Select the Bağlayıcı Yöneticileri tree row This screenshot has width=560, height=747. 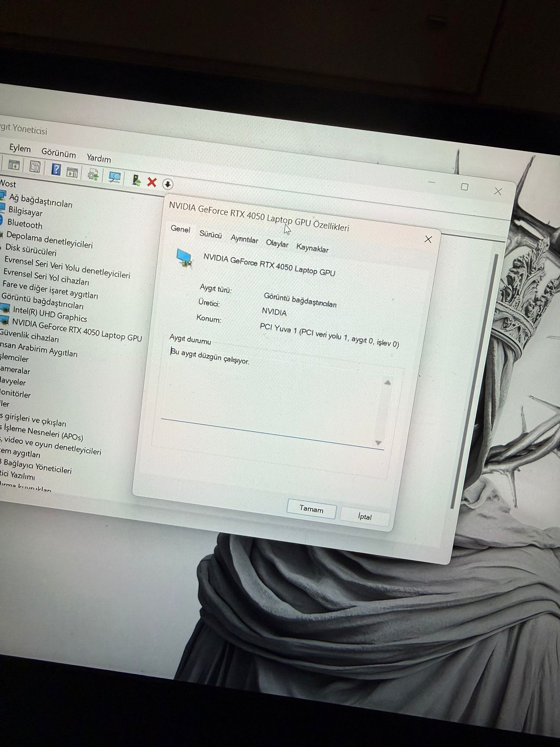point(36,467)
